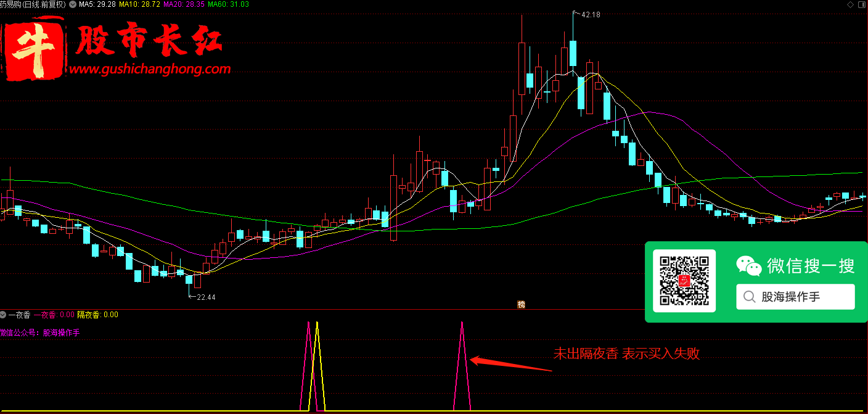Viewport: 868px width, 414px height.
Task: Click the pink 一夜香: 0.00 value
Action: point(54,315)
